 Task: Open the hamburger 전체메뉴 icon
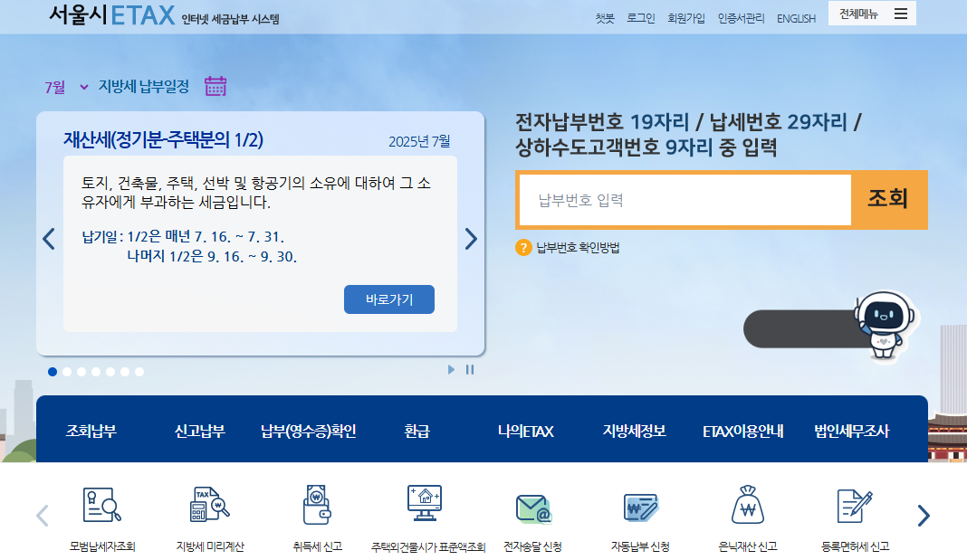[901, 14]
